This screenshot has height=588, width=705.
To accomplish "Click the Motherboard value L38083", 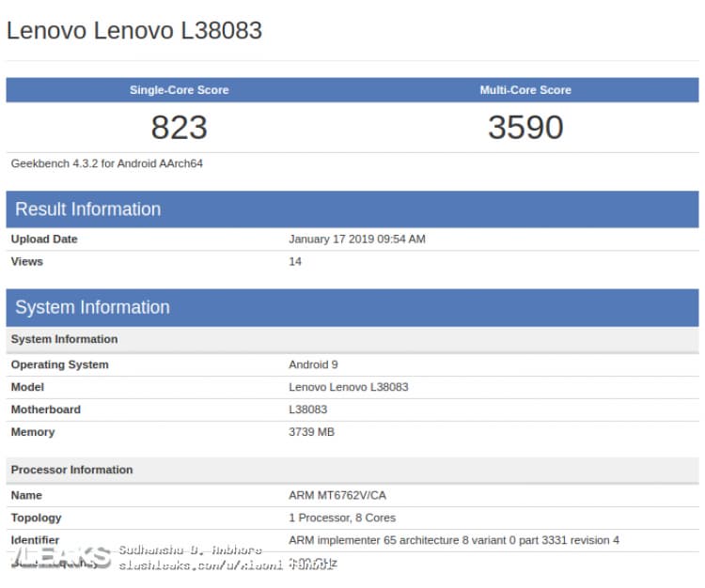I will point(308,410).
